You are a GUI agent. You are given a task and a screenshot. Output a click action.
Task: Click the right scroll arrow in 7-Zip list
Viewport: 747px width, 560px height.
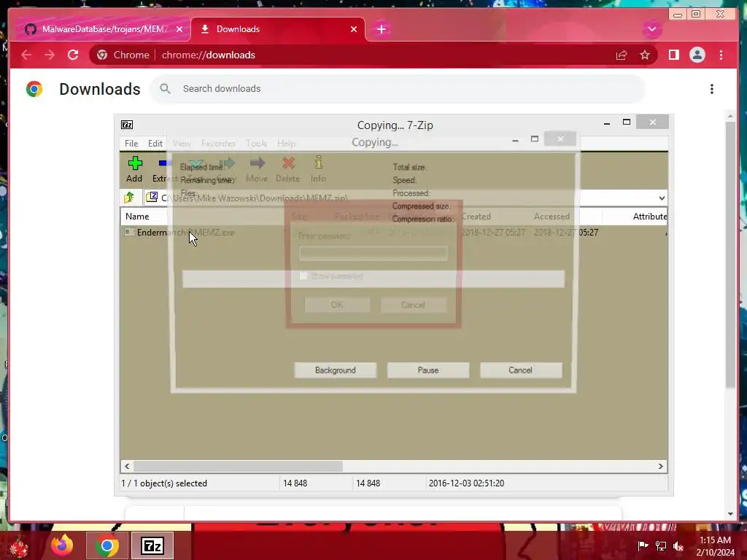661,466
